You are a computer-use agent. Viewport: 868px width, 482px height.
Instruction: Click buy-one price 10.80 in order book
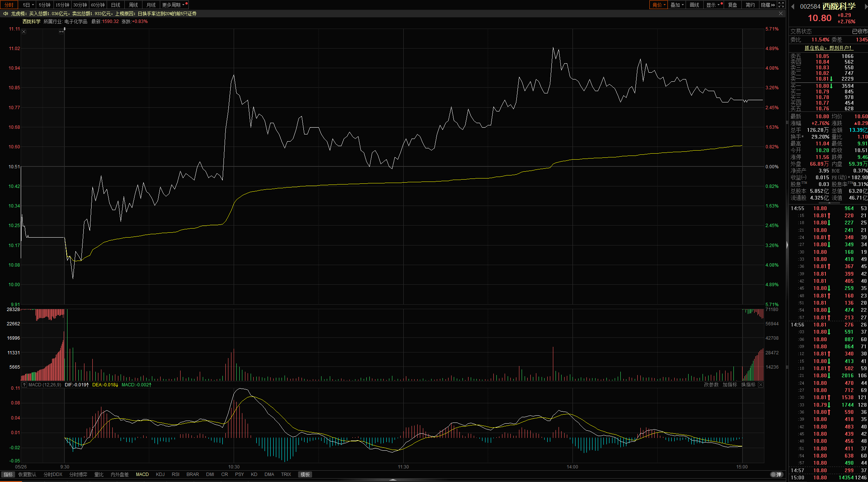822,86
